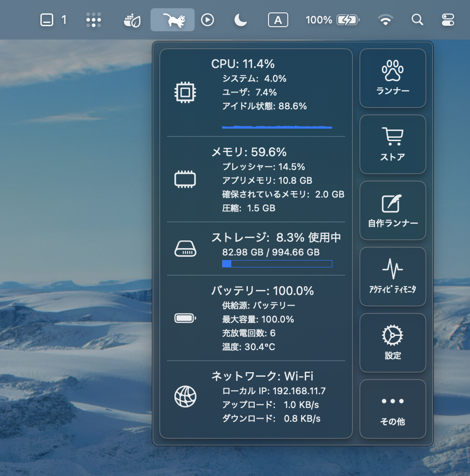The height and width of the screenshot is (476, 470).
Task: Click the CPU: 11.4% heading
Action: pos(243,64)
